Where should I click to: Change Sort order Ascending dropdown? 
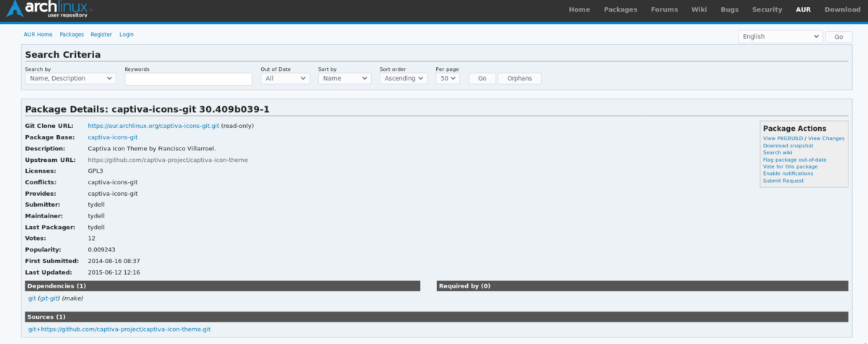404,78
